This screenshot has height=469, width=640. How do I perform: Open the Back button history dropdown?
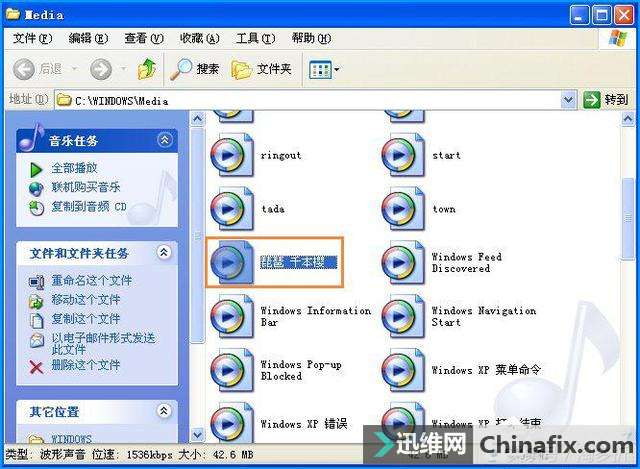pyautogui.click(x=75, y=69)
